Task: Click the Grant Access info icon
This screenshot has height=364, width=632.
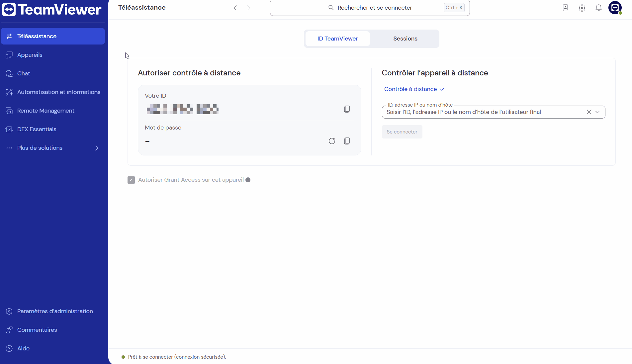Action: click(248, 180)
